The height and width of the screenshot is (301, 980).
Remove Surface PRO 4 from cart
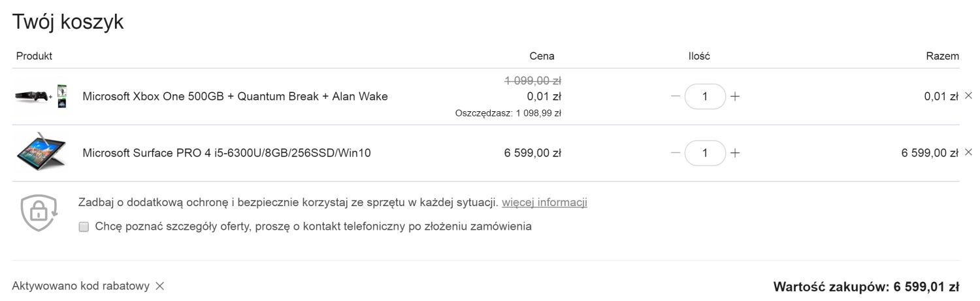coord(968,152)
